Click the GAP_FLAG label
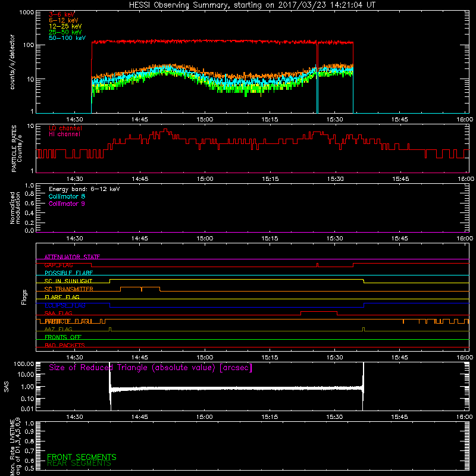 pyautogui.click(x=58, y=265)
